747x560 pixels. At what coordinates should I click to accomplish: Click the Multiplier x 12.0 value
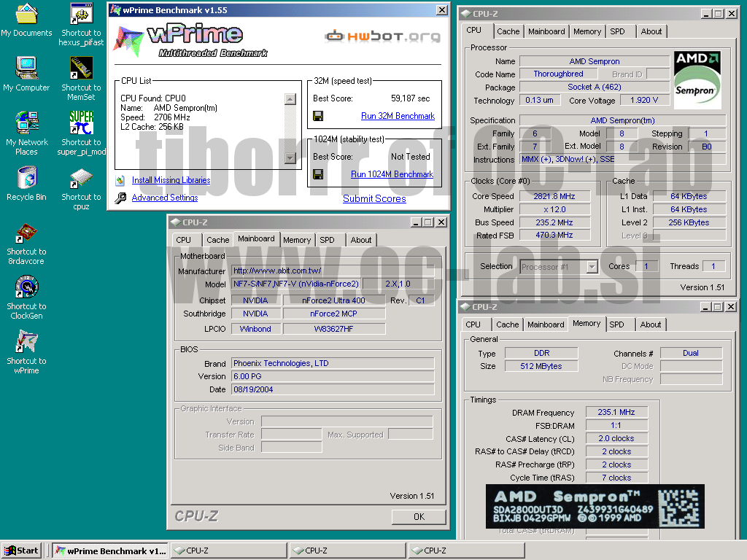pos(554,209)
